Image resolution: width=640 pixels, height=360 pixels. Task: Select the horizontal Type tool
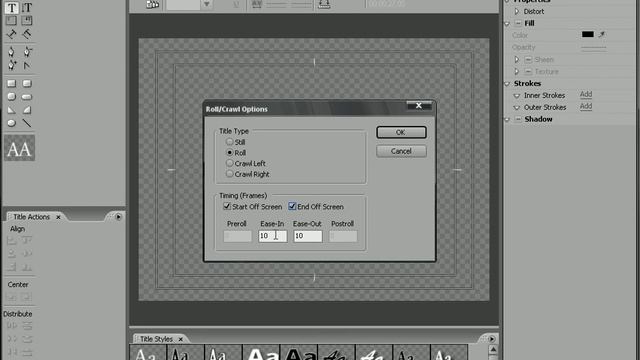coord(11,8)
